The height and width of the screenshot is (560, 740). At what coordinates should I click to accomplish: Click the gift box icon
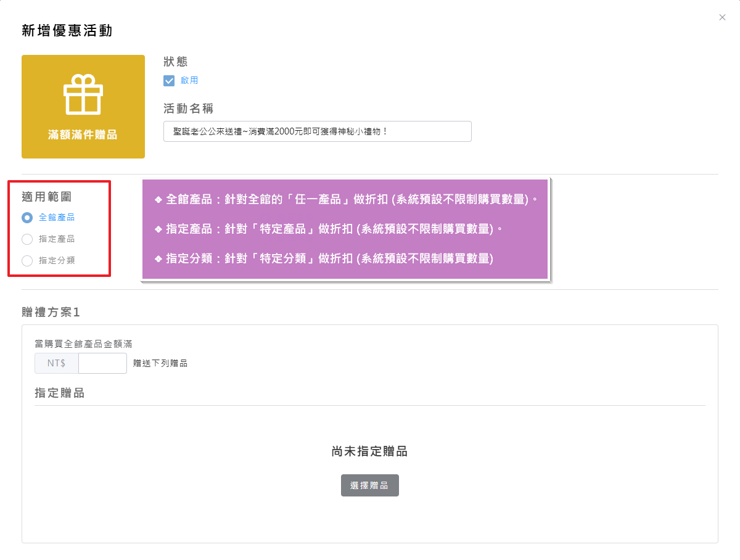pos(83,94)
